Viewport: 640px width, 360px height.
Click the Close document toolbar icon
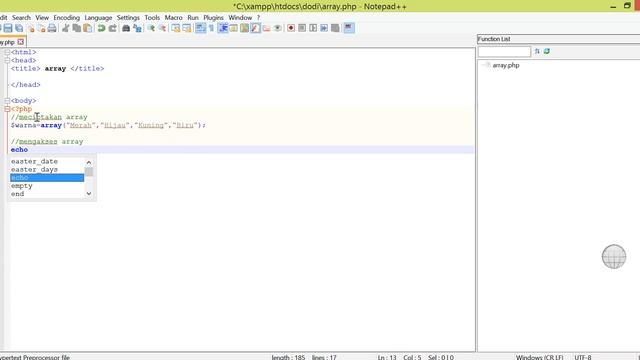31,28
